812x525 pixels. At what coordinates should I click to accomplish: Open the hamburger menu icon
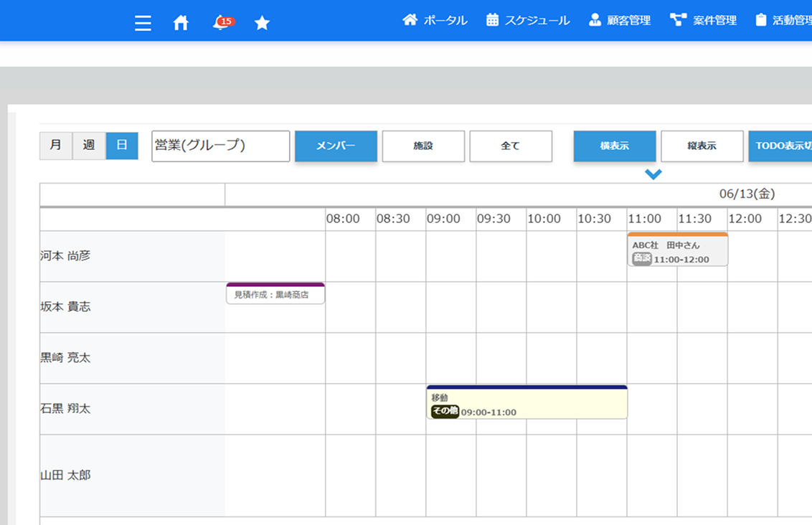click(143, 23)
